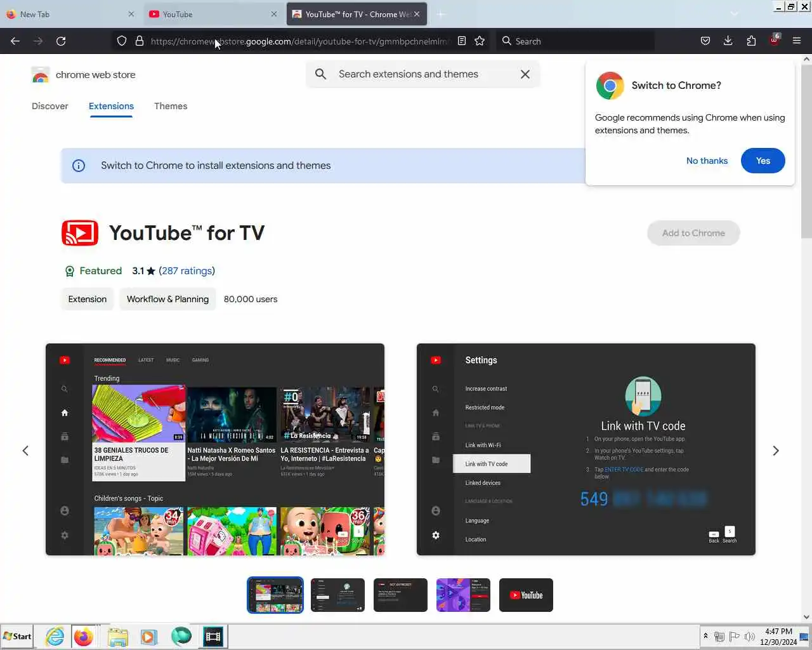Switch to the New Tab tab
Viewport: 812px width, 650px height.
pos(70,14)
